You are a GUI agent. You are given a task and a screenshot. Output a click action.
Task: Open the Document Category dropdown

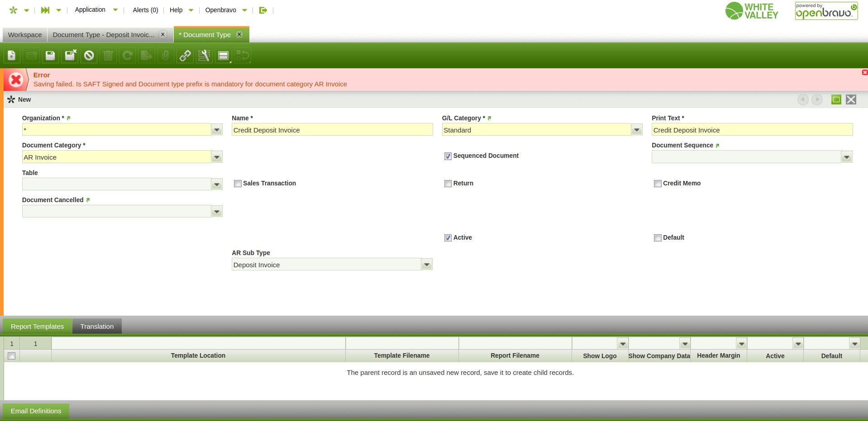pos(217,157)
